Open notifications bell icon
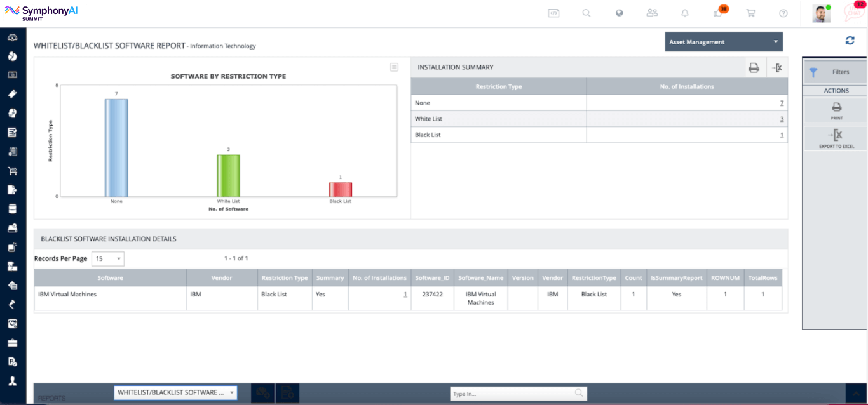The height and width of the screenshot is (405, 868). [x=684, y=13]
